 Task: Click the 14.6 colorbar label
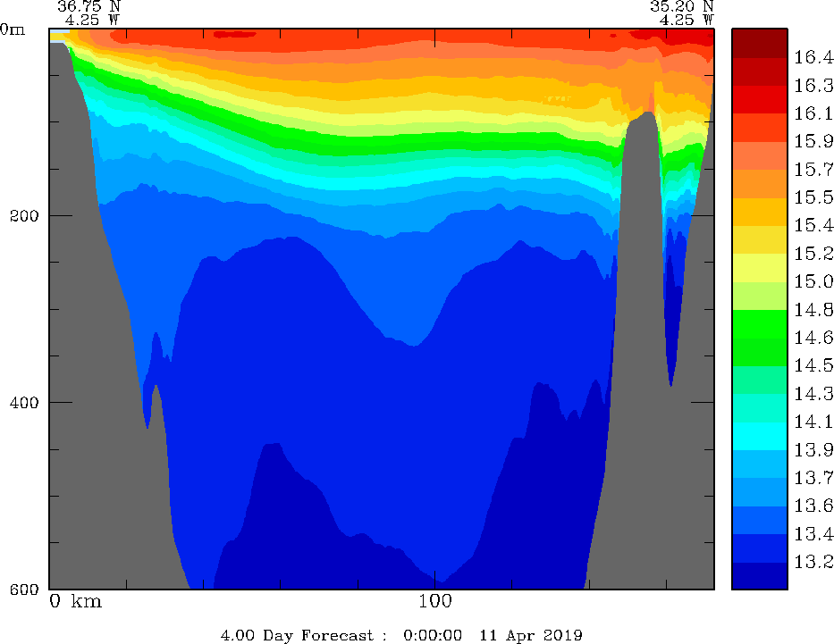[813, 338]
